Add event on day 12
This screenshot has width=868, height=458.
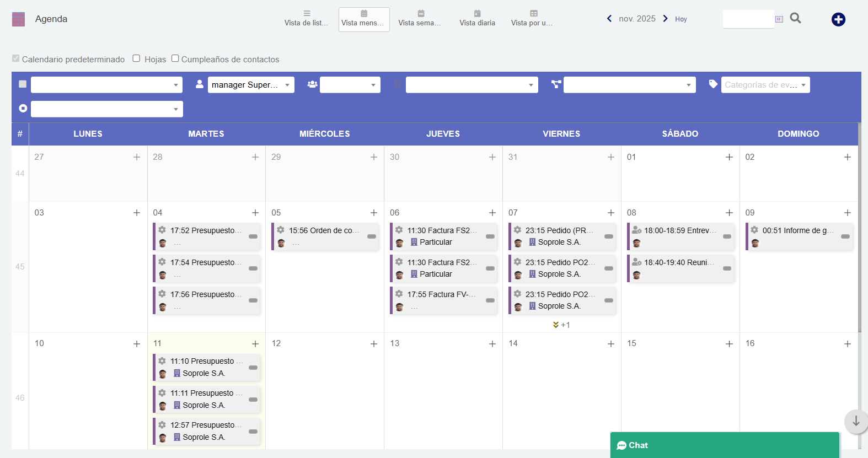click(x=374, y=344)
